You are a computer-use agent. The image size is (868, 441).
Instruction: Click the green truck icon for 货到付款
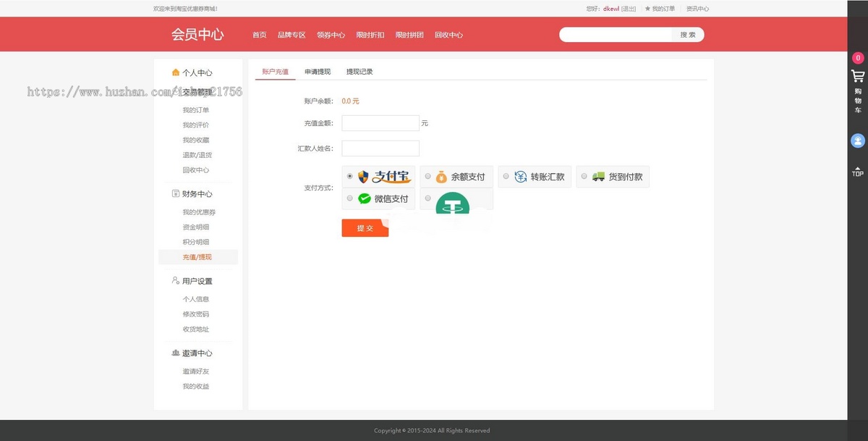(598, 177)
